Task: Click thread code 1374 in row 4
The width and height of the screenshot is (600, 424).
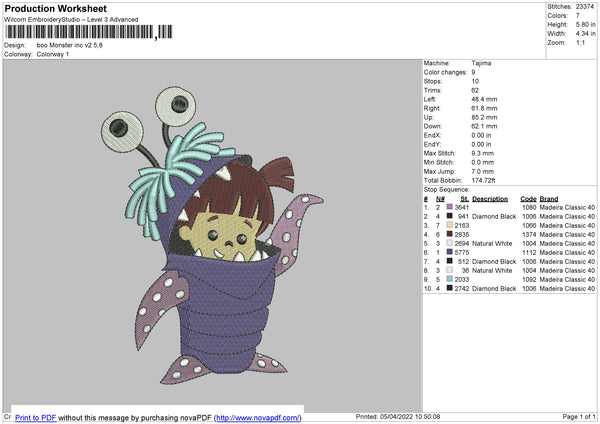Action: 529,235
